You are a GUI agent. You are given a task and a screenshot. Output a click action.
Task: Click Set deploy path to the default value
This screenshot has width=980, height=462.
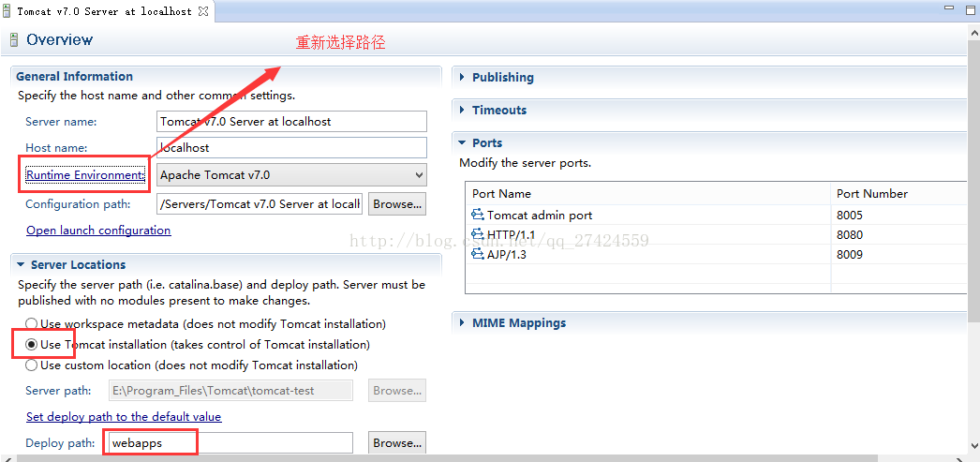[x=124, y=416]
